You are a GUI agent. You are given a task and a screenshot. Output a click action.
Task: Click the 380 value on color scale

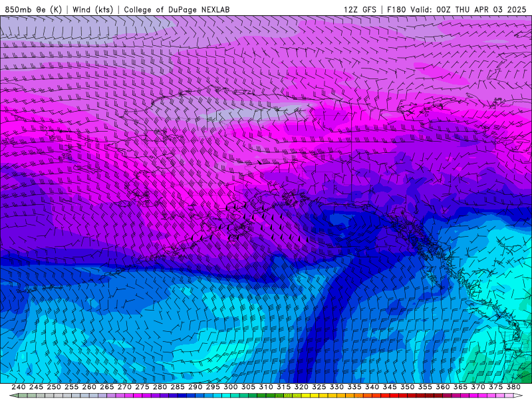tap(513, 387)
